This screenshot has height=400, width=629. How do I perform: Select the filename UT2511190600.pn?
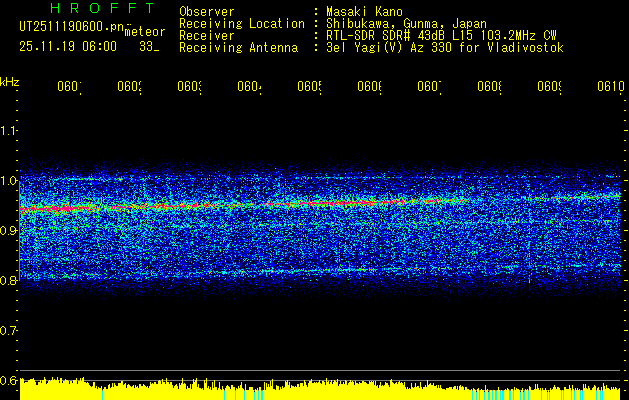72,27
